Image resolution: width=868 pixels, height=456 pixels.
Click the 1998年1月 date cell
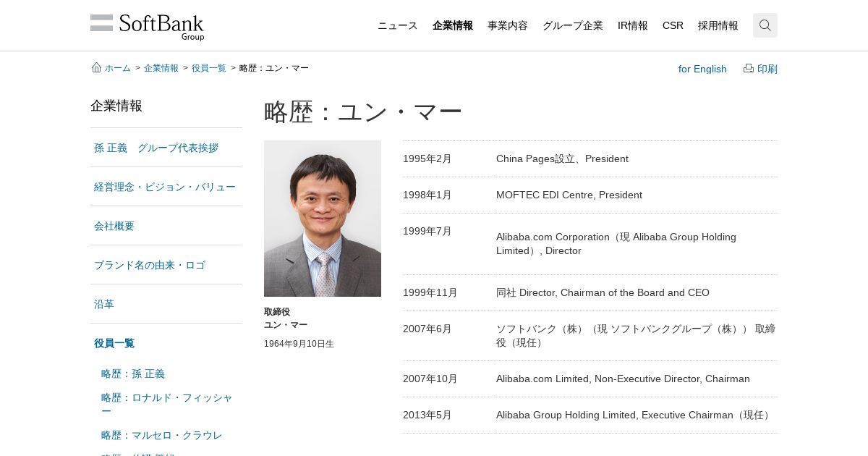click(x=427, y=195)
